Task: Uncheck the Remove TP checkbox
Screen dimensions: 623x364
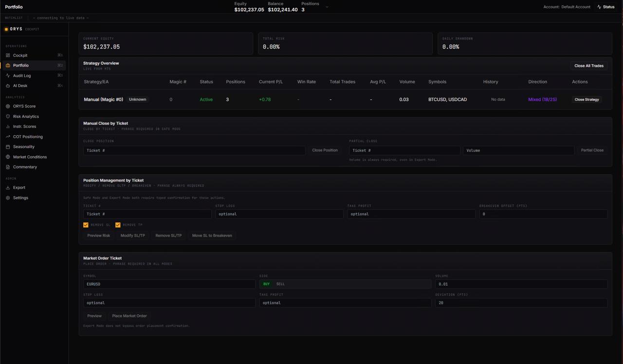Action: [x=118, y=225]
